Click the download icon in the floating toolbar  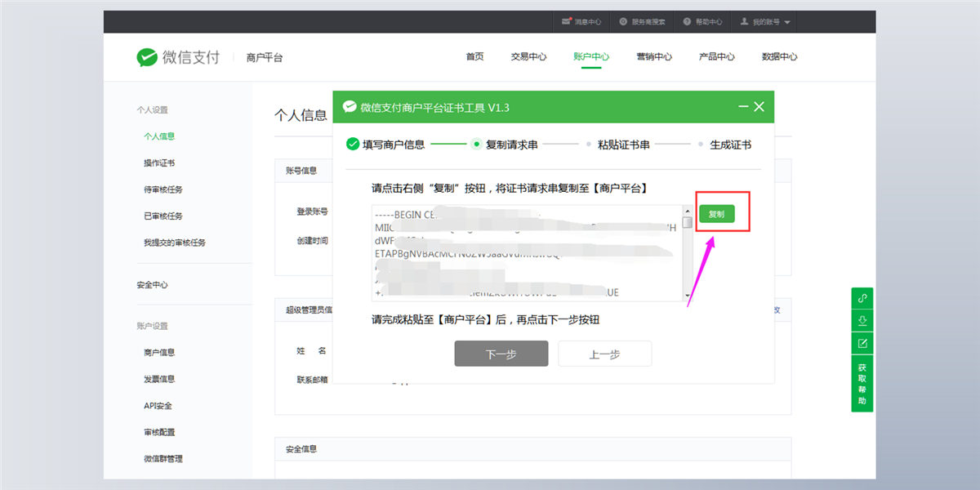click(x=862, y=320)
